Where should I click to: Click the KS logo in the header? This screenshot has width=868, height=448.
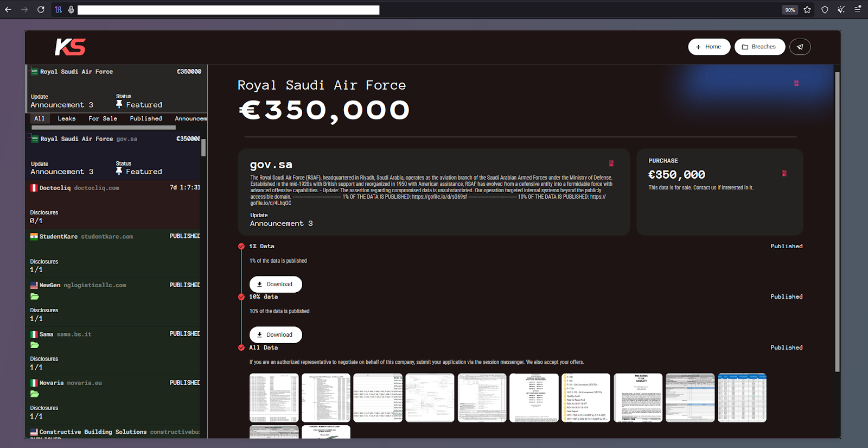(70, 47)
